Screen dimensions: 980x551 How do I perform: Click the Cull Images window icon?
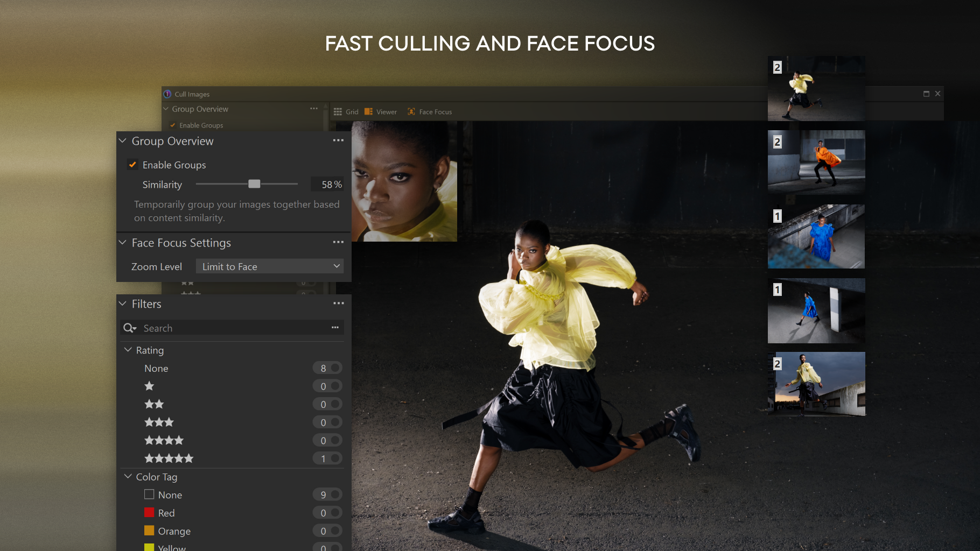(167, 94)
